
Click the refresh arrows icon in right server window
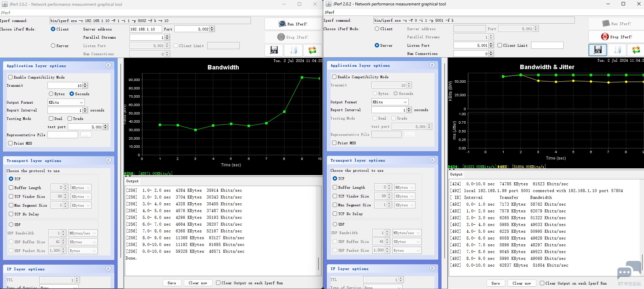click(636, 50)
